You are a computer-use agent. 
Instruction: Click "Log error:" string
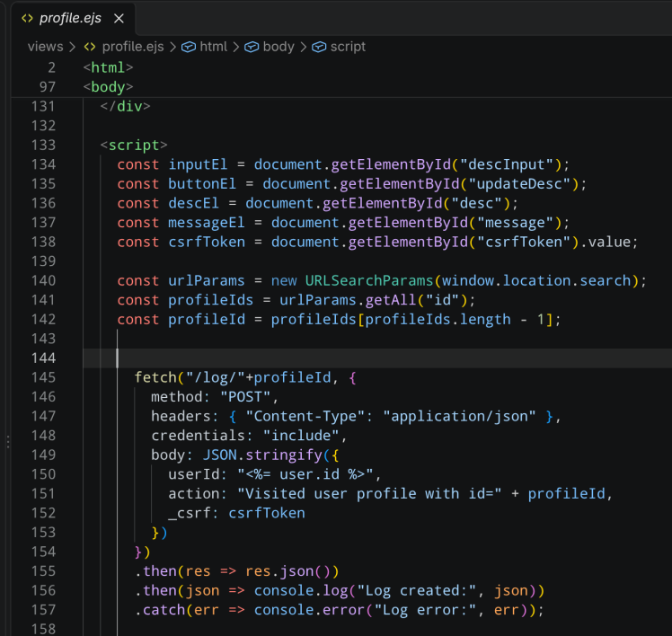[425, 610]
